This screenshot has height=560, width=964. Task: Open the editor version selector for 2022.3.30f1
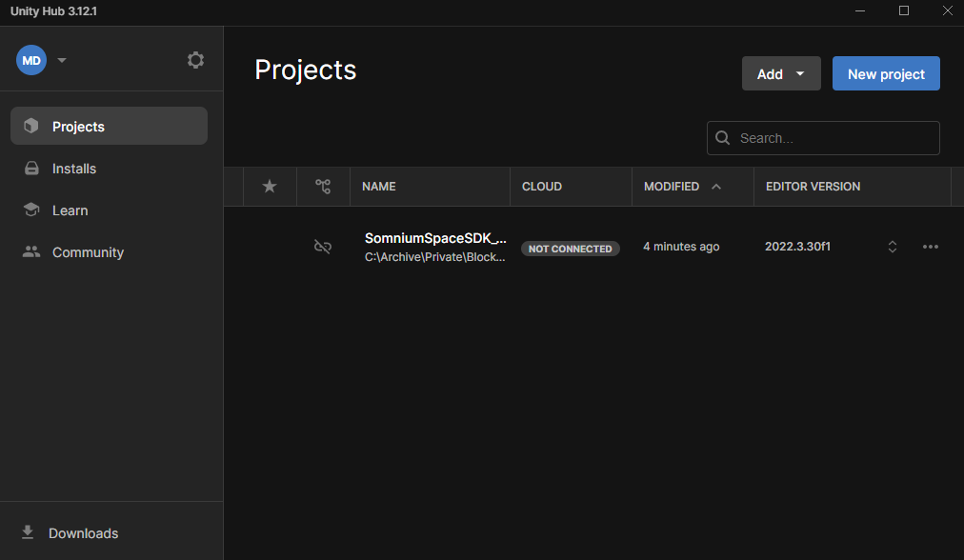[x=893, y=247]
